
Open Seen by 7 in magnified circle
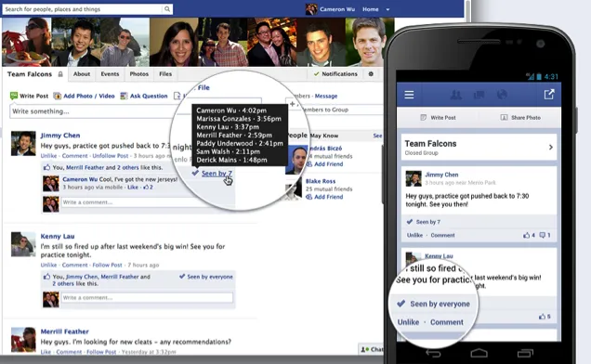[x=217, y=174]
